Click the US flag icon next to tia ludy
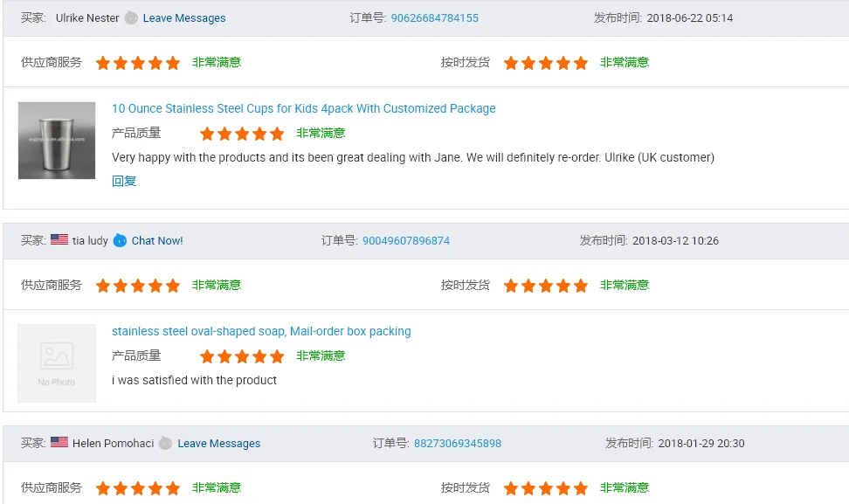The image size is (849, 504). point(58,240)
